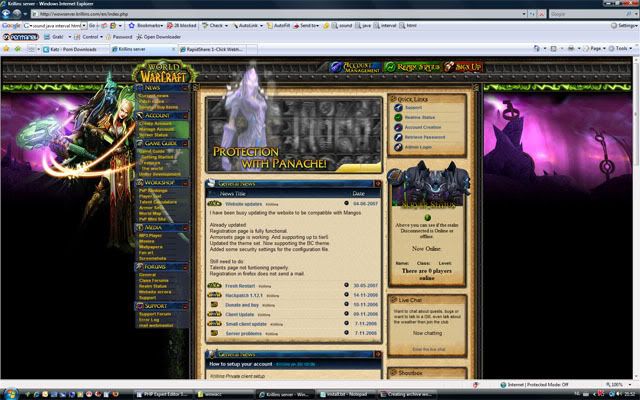Switch to the Katz Downloads tab
Image resolution: width=640 pixels, height=400 pixels.
pyautogui.click(x=75, y=49)
